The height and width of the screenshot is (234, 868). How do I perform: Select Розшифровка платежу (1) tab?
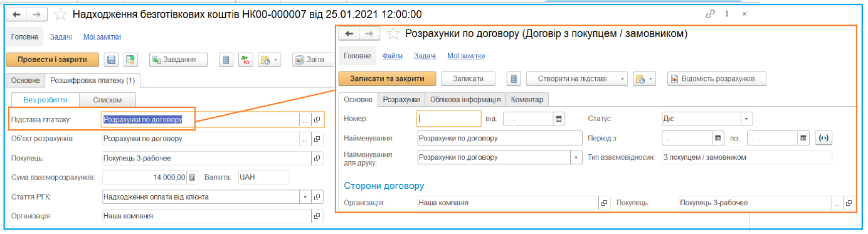coord(93,80)
